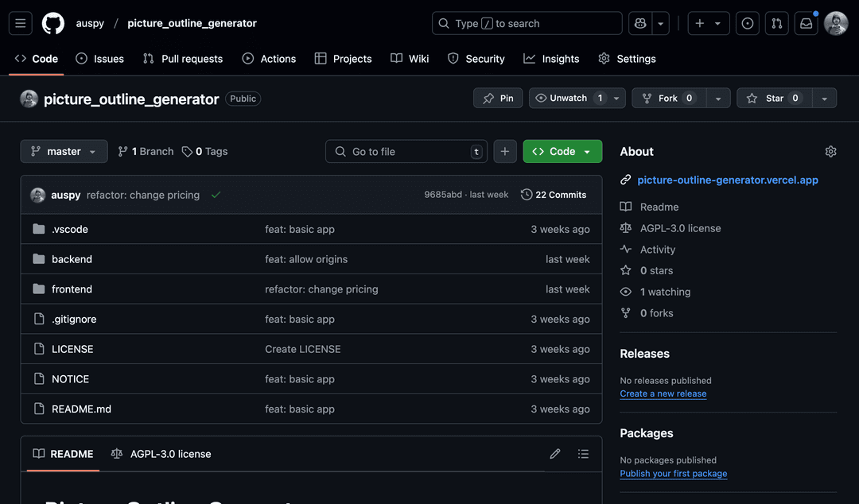Edit README with the pencil icon
This screenshot has height=504, width=859.
(x=555, y=454)
